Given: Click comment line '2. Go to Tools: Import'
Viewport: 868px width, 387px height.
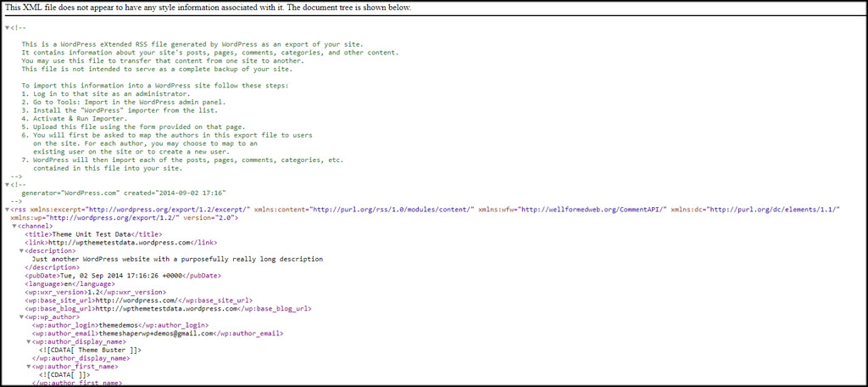Looking at the screenshot, I should tap(124, 102).
